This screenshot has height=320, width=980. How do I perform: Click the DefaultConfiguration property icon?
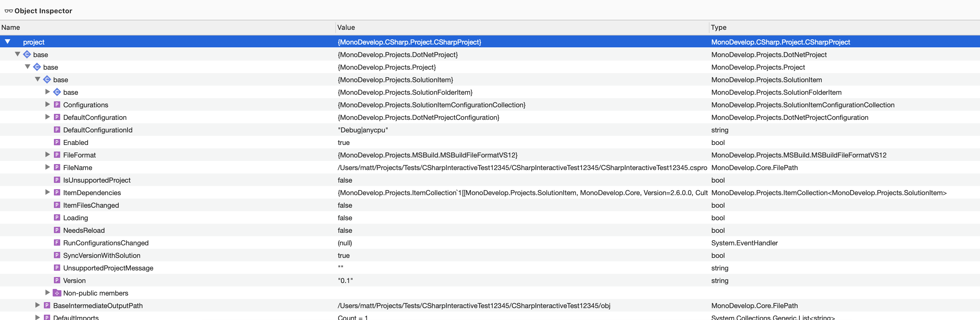(x=57, y=117)
